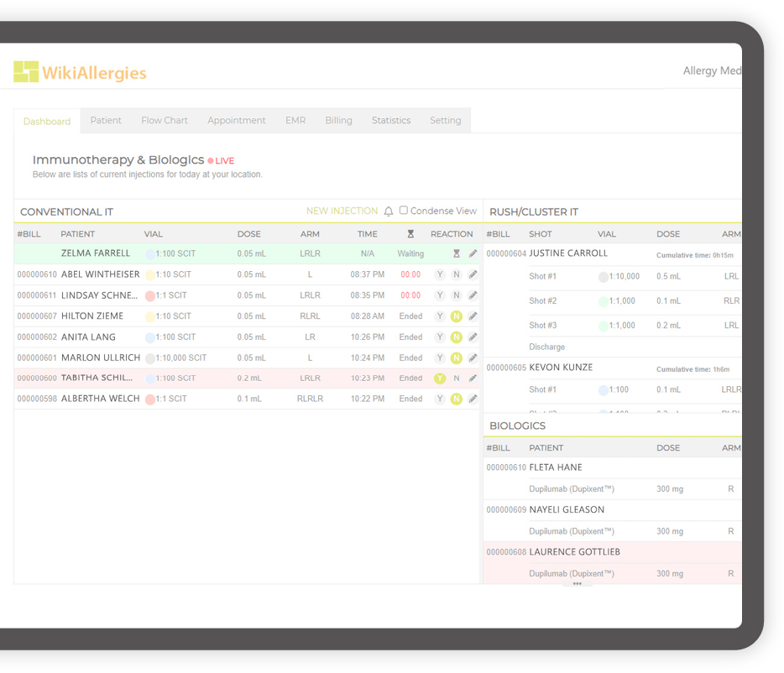Image resolution: width=784 pixels, height=673 pixels.
Task: Toggle reaction Y for Tabitha Schil...
Action: [x=439, y=378]
